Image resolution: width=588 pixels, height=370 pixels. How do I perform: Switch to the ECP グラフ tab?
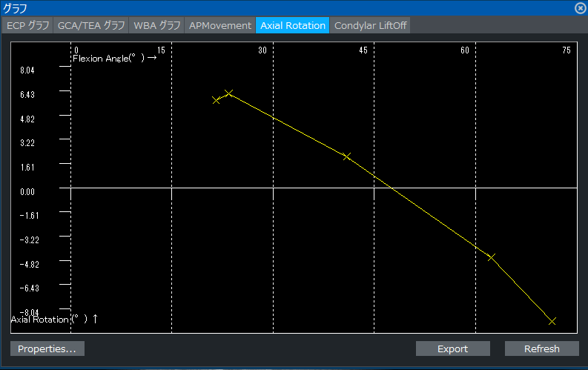(28, 25)
